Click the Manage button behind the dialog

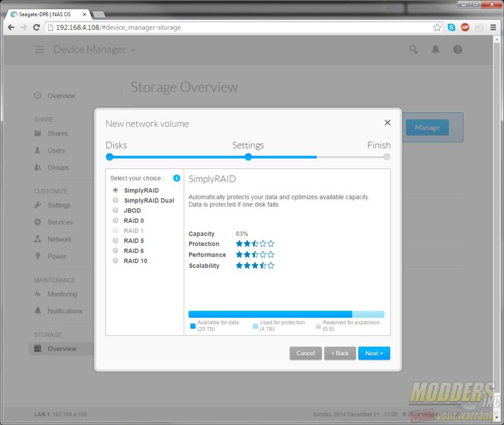[x=427, y=128]
